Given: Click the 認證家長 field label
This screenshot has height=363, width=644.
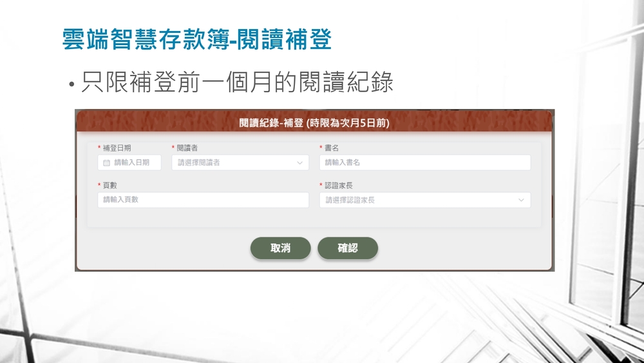Looking at the screenshot, I should tap(338, 186).
